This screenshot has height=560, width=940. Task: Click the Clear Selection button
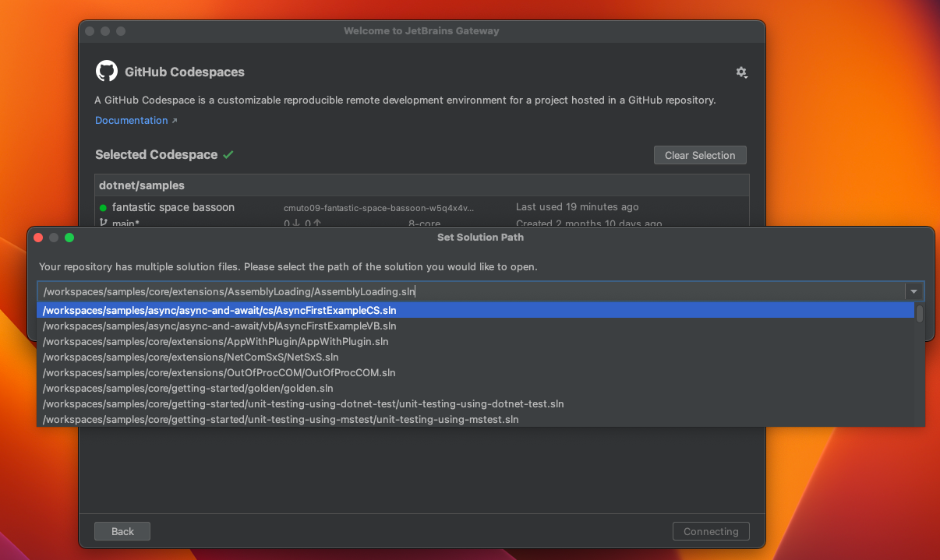[x=700, y=155]
